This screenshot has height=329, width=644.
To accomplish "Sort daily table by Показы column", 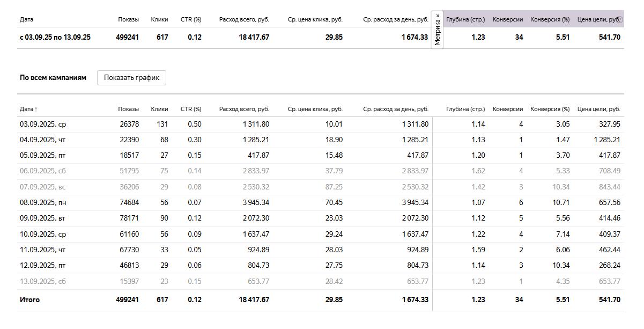I will tap(128, 109).
